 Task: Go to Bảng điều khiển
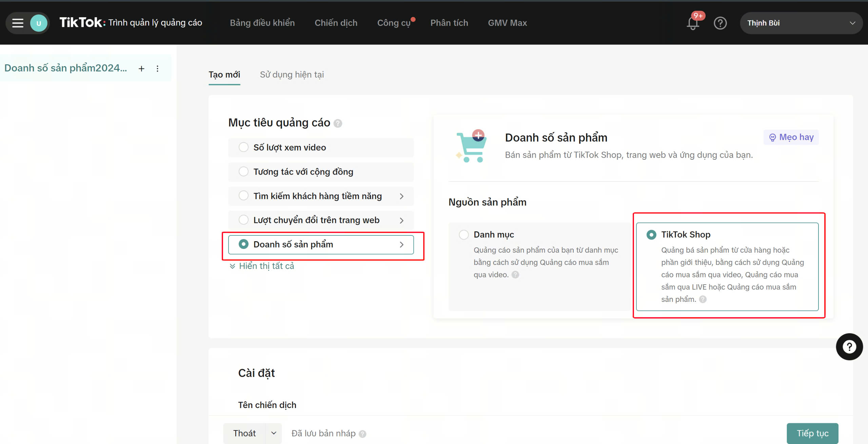(262, 23)
